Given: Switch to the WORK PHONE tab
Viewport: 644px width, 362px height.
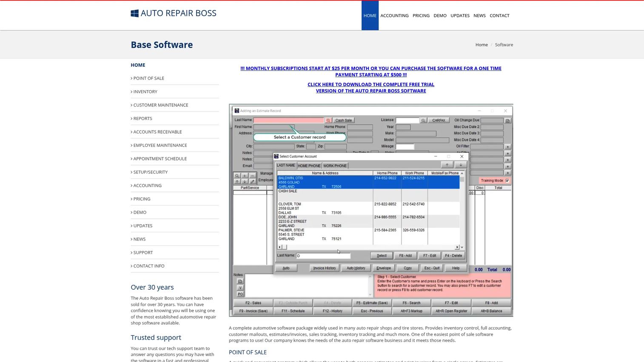Looking at the screenshot, I should point(335,166).
